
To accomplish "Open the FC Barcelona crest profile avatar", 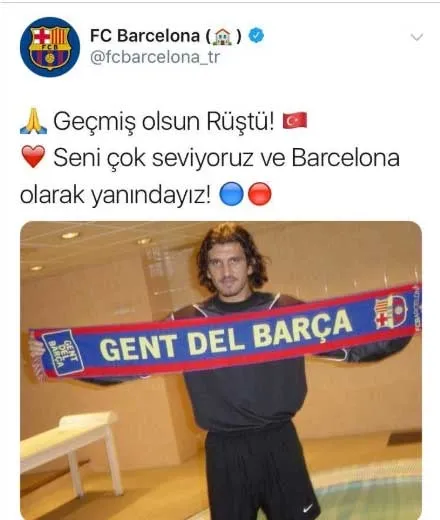I will pyautogui.click(x=50, y=47).
